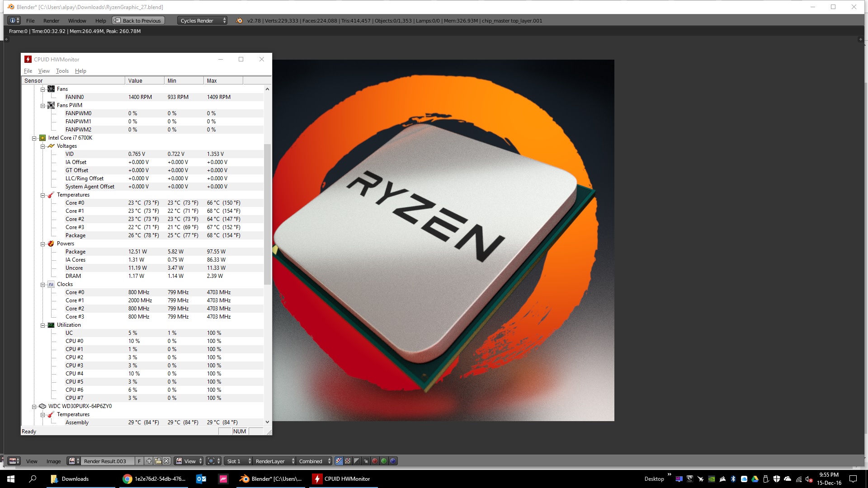The image size is (868, 488).
Task: Open the View menu in image editor header
Action: 32,461
